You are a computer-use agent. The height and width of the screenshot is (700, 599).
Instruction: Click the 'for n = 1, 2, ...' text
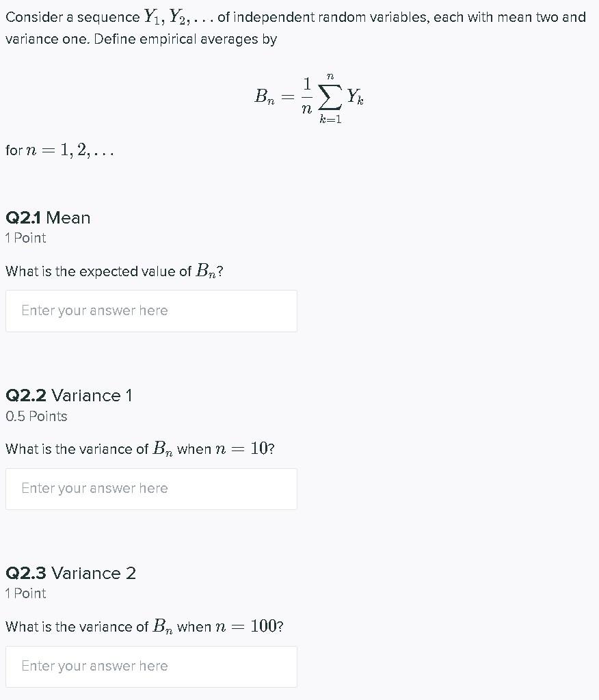(59, 150)
